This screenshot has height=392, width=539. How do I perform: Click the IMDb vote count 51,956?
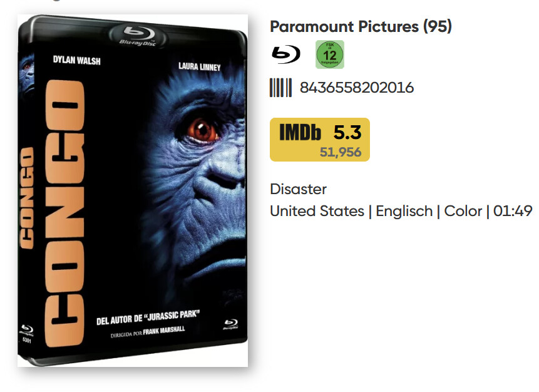coord(341,152)
